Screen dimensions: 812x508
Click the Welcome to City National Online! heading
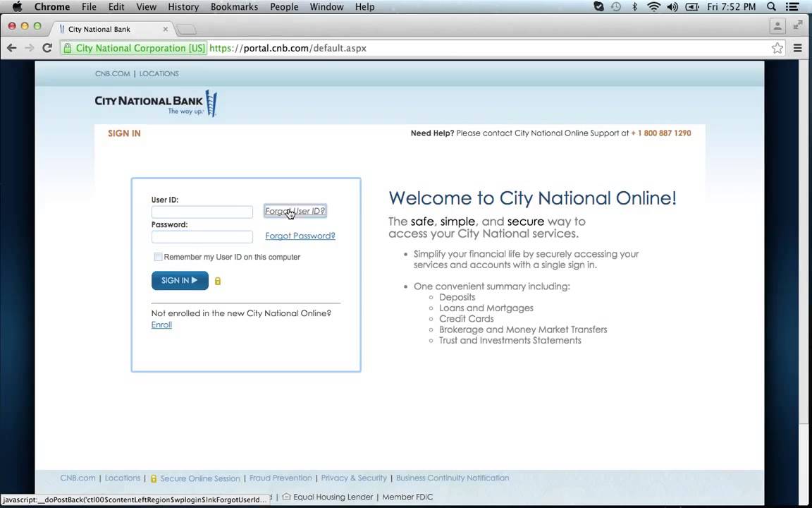(x=532, y=198)
